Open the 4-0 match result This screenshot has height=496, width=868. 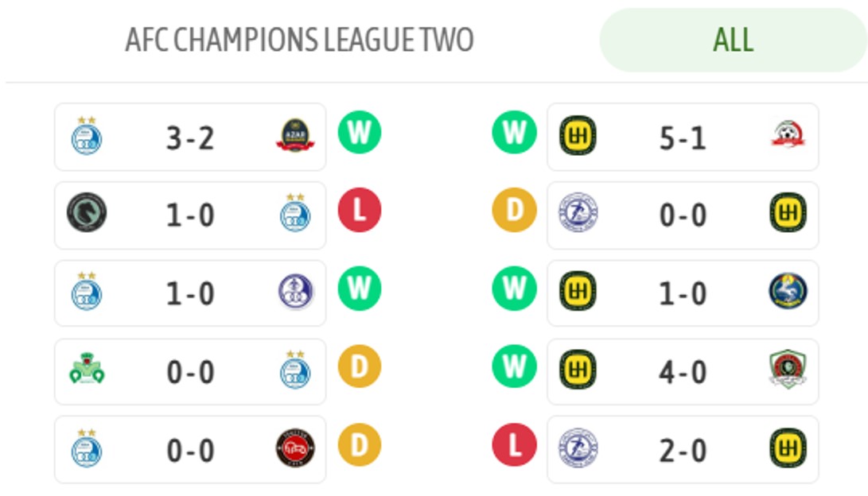point(683,371)
